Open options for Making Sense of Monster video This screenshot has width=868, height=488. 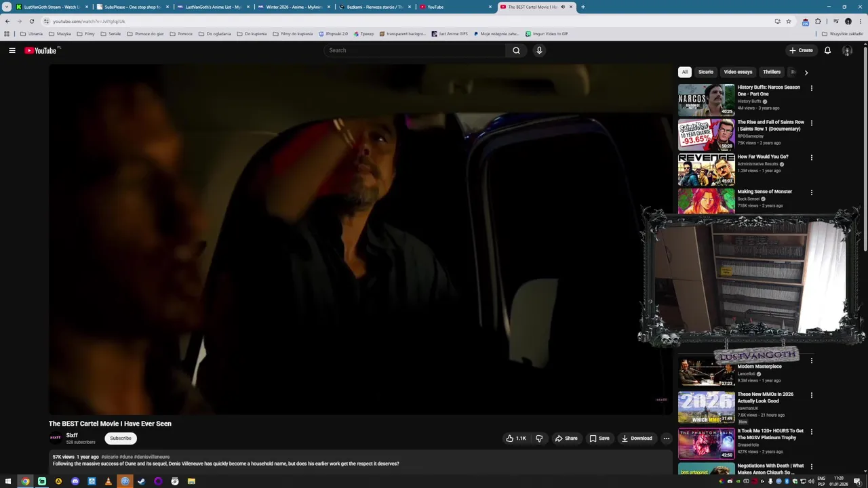click(811, 192)
